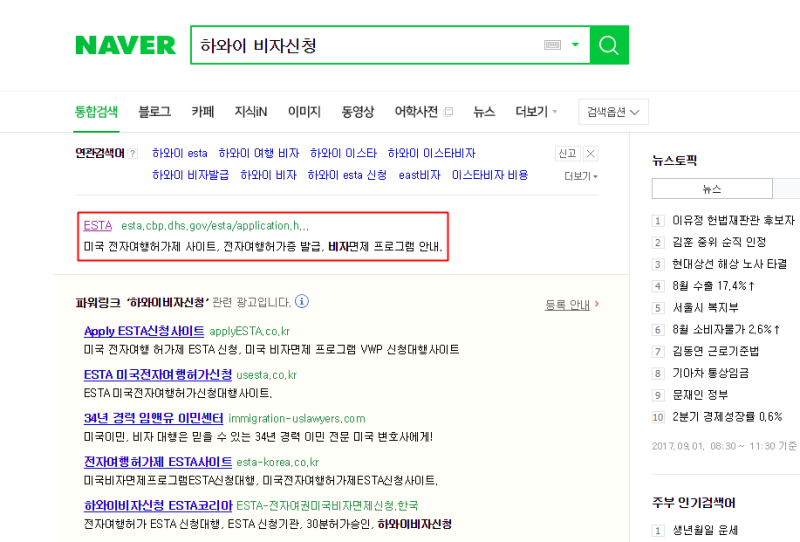Screen dimensions: 800x542
Task: Open news topic 이유정 헌법재판관 후보자
Action: [x=733, y=220]
